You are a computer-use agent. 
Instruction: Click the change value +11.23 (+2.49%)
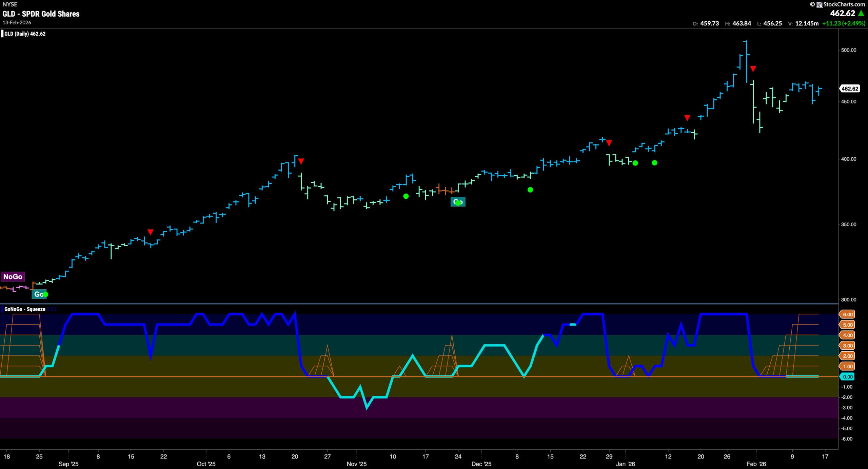pos(844,23)
